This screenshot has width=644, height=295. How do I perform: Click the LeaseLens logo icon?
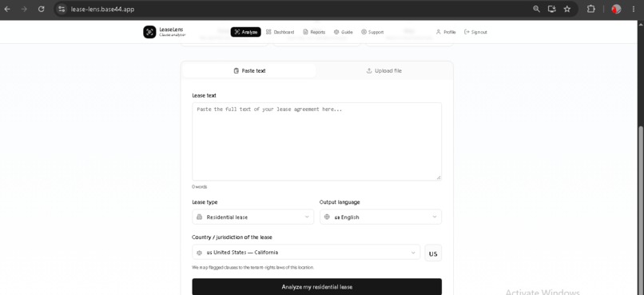(x=149, y=32)
